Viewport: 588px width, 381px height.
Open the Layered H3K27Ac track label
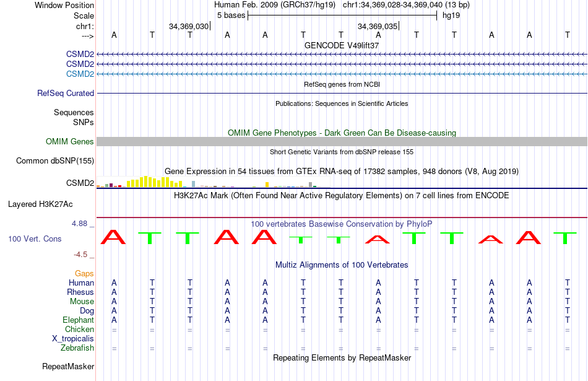40,204
